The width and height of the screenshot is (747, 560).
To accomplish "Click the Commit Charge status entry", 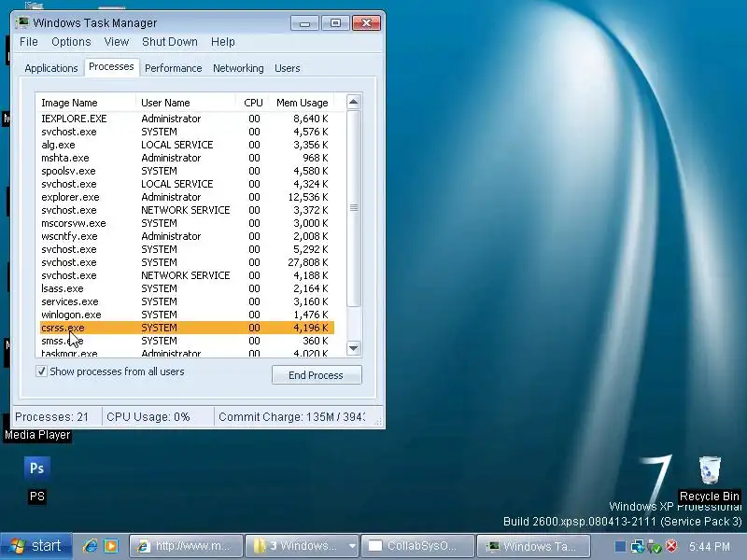I will [x=291, y=416].
